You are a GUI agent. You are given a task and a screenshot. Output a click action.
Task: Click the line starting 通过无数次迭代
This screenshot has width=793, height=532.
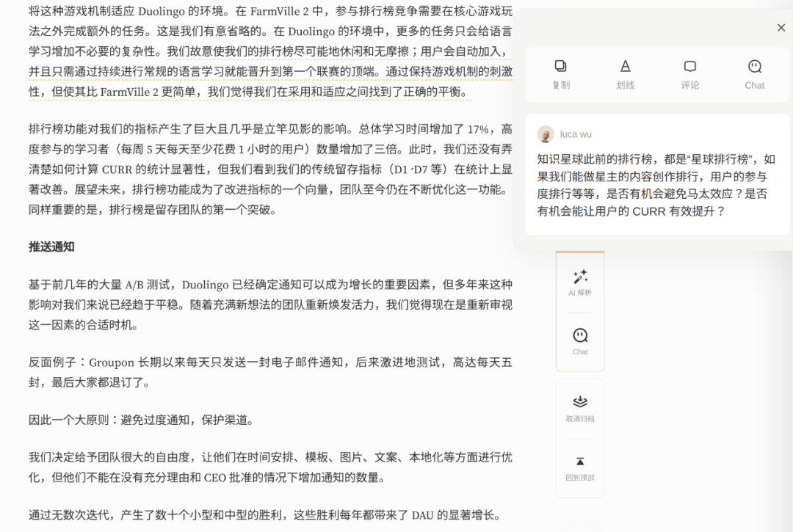(x=266, y=515)
